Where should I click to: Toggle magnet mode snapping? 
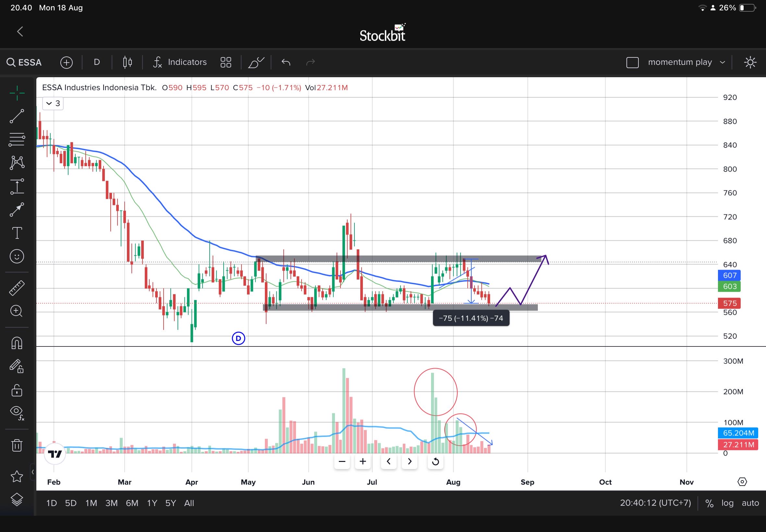pos(17,343)
